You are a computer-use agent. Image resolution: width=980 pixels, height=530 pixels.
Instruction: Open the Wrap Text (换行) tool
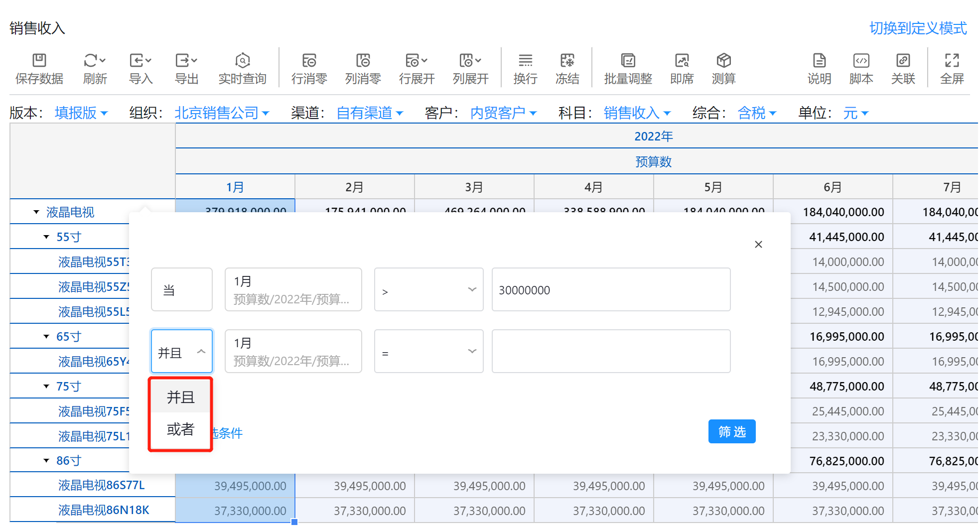(525, 61)
